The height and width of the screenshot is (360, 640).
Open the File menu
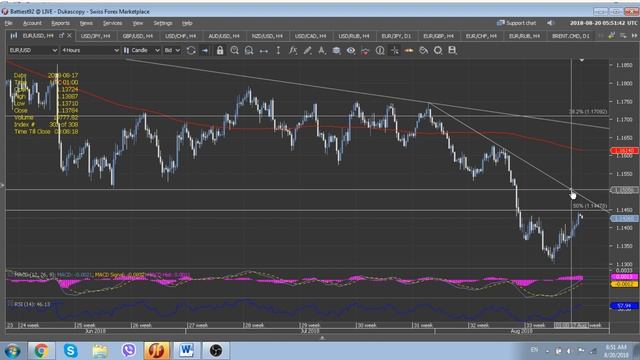(9, 23)
